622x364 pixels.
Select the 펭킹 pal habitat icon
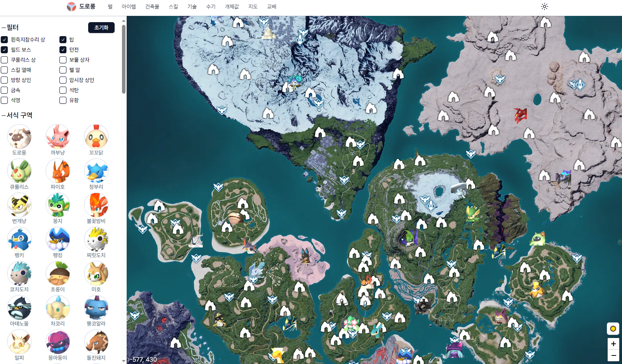57,239
